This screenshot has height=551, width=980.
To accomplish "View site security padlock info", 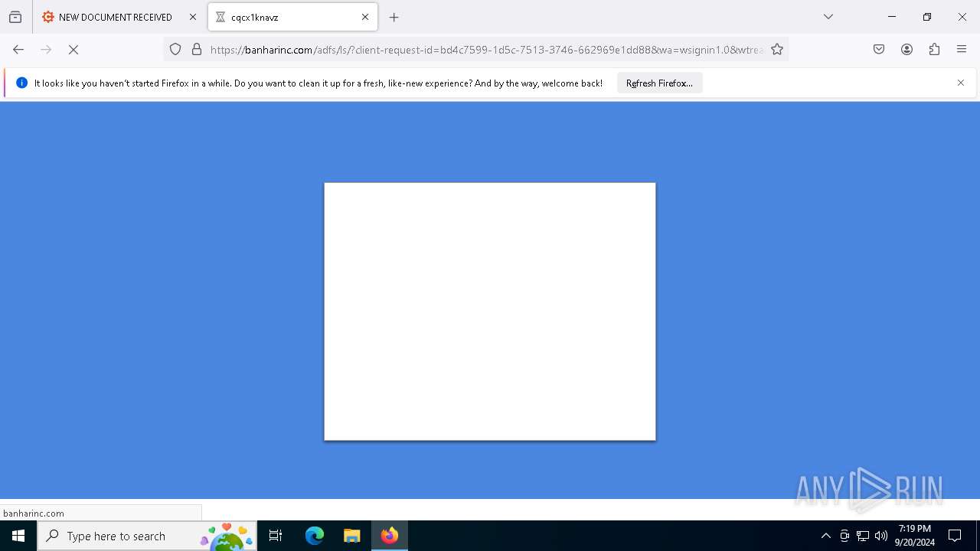I will coord(197,50).
